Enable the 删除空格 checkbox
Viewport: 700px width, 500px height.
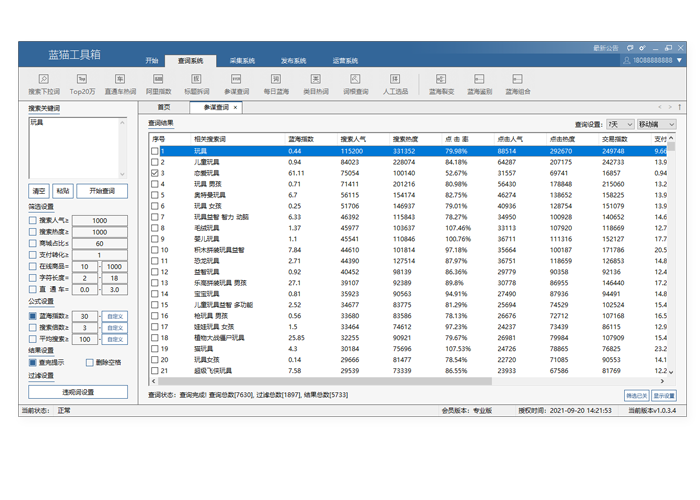click(x=90, y=362)
